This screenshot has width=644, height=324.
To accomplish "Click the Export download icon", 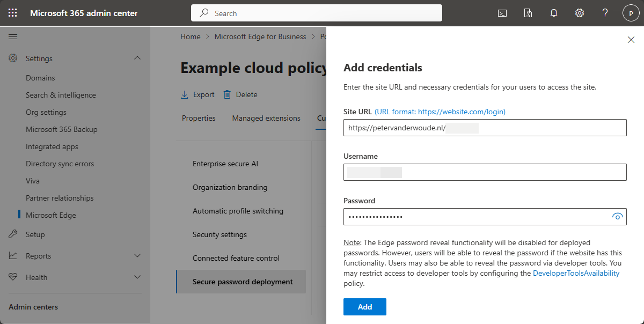I will pos(184,94).
